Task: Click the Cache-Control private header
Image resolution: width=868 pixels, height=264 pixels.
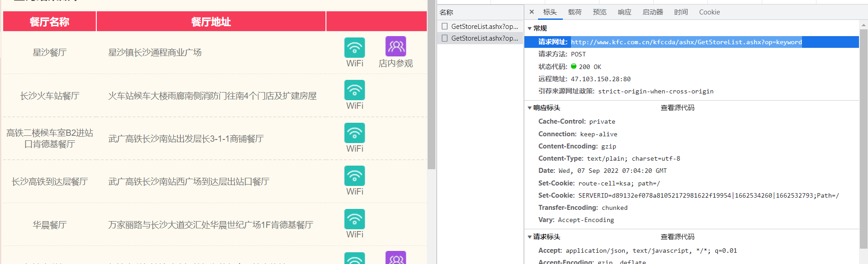Action: tap(577, 121)
